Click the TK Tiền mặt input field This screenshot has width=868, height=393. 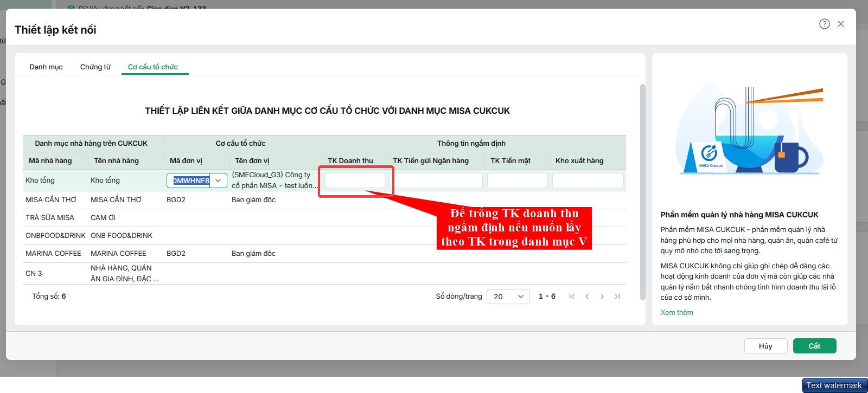point(518,181)
